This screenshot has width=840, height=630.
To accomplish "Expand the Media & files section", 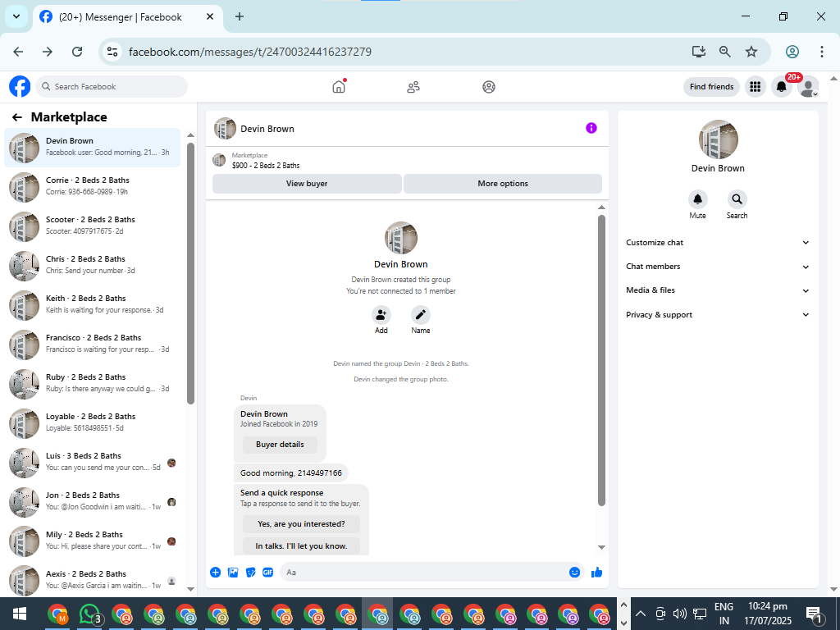I will tap(717, 290).
